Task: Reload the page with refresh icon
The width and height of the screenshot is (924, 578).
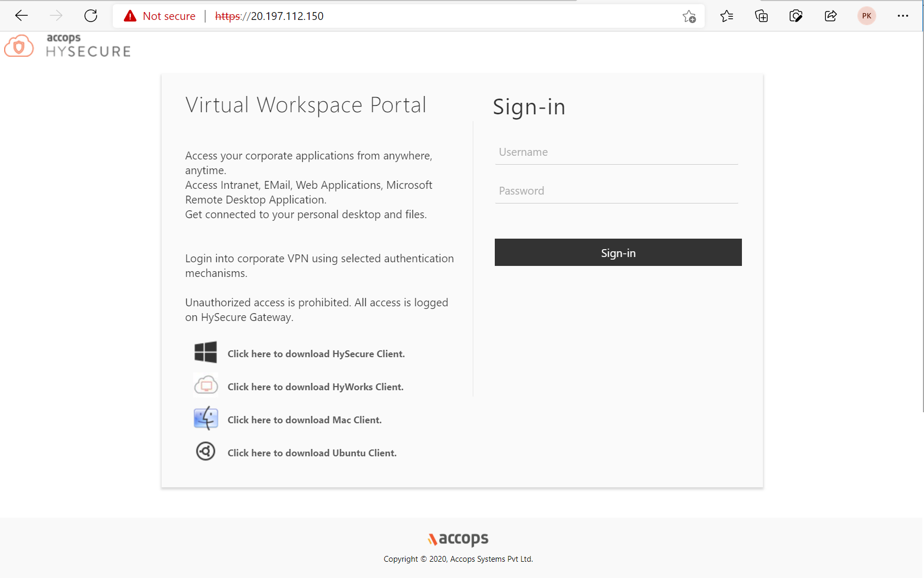Action: pos(91,16)
